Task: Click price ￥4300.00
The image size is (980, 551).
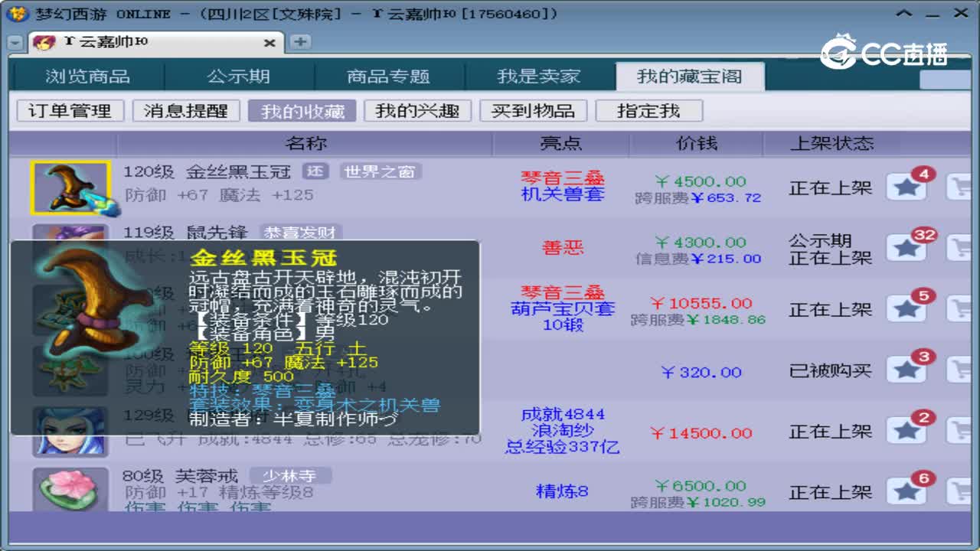Action: pyautogui.click(x=700, y=243)
